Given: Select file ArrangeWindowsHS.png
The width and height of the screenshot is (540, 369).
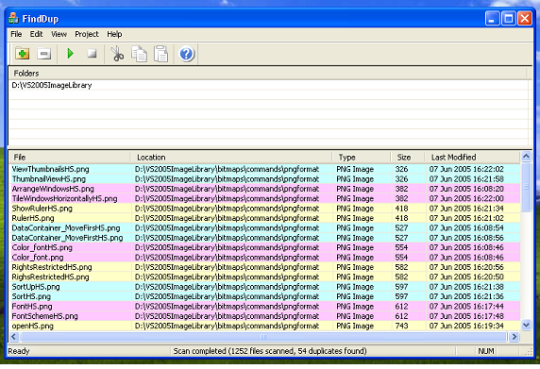Looking at the screenshot, I should click(53, 189).
